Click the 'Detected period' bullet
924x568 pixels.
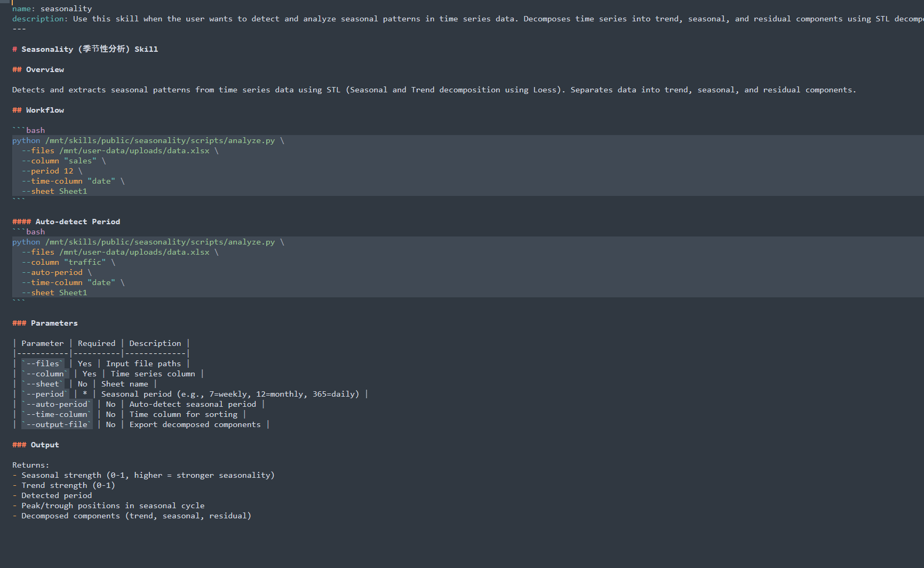click(52, 495)
